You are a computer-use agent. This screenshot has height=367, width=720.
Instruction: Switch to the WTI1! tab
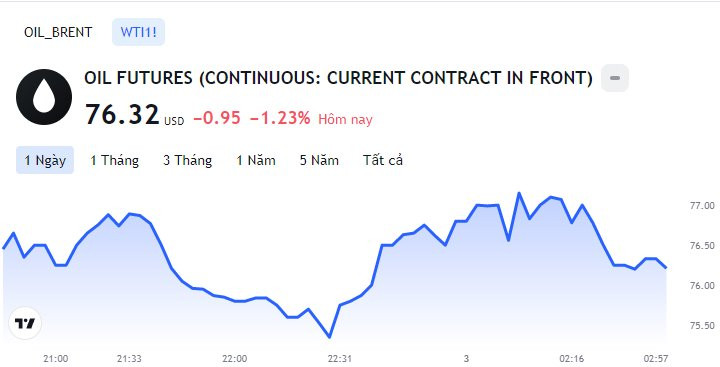click(x=139, y=32)
